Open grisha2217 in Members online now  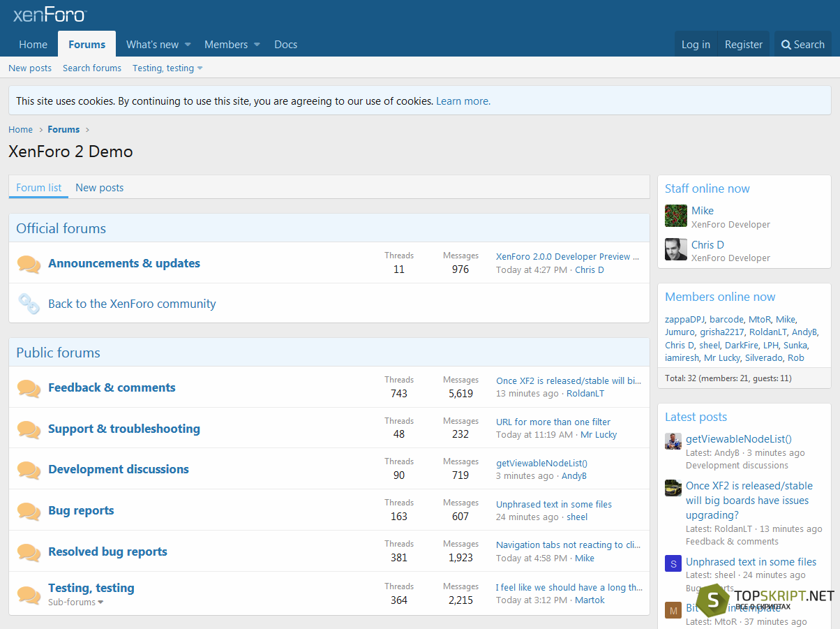click(x=722, y=332)
